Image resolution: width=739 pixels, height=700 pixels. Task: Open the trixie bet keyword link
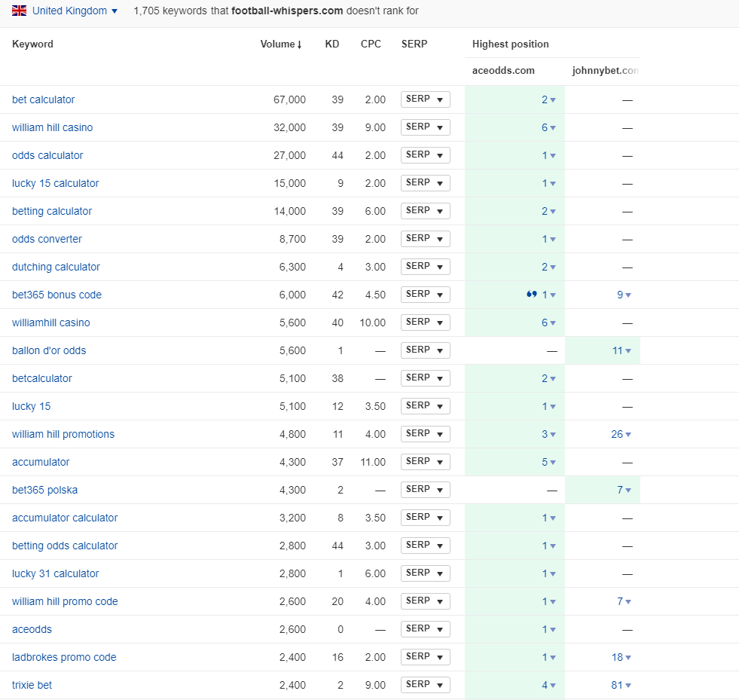[32, 685]
